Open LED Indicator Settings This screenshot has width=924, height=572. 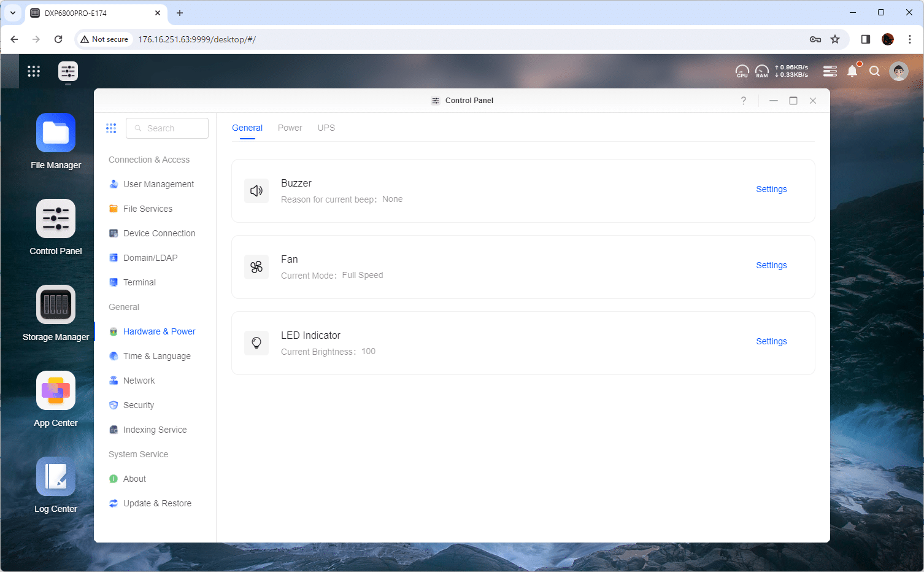771,341
